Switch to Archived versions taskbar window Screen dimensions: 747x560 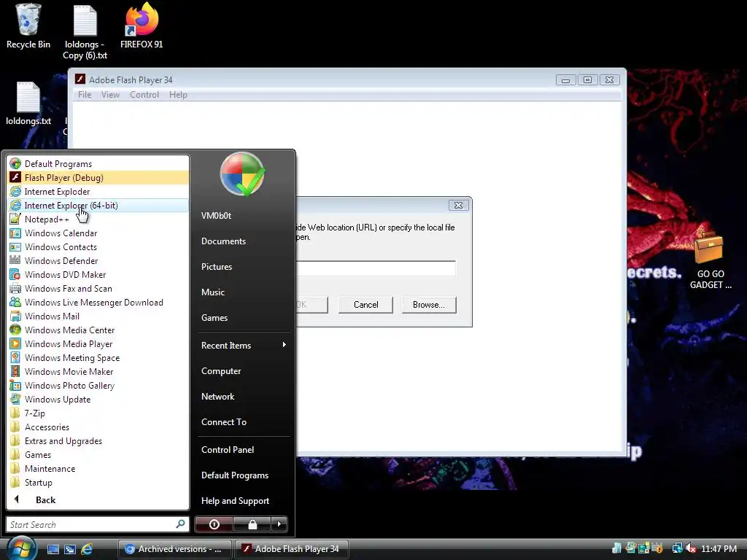[174, 549]
